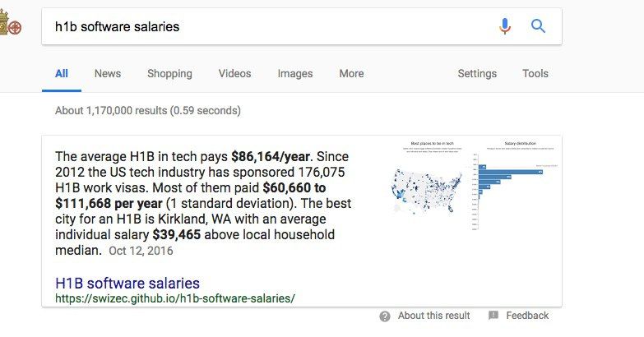Open the H1B software salaries result link
Screen dimensions: 644x337
coord(127,284)
